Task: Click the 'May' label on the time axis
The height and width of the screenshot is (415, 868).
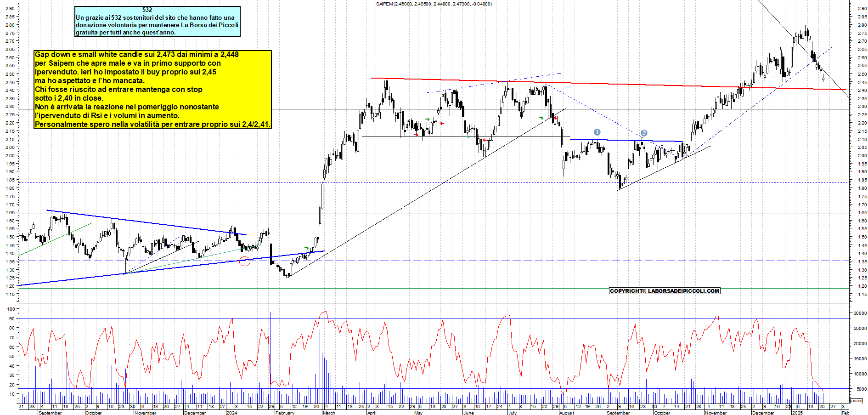Action: 418,413
